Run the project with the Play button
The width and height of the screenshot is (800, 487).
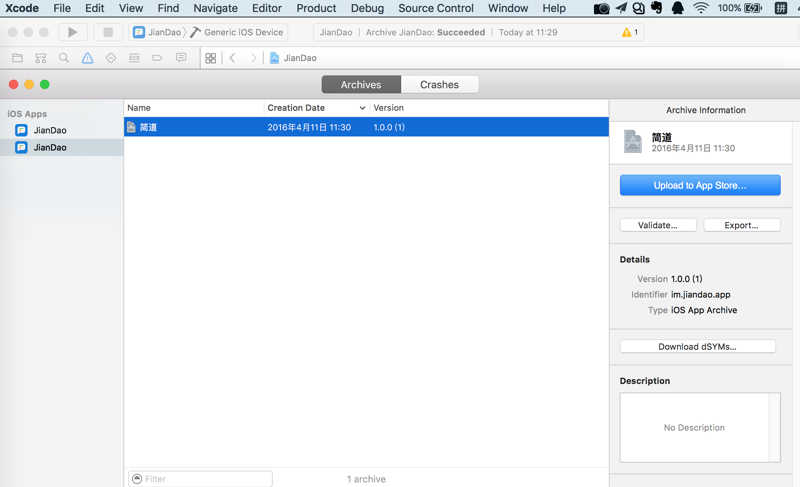tap(72, 32)
